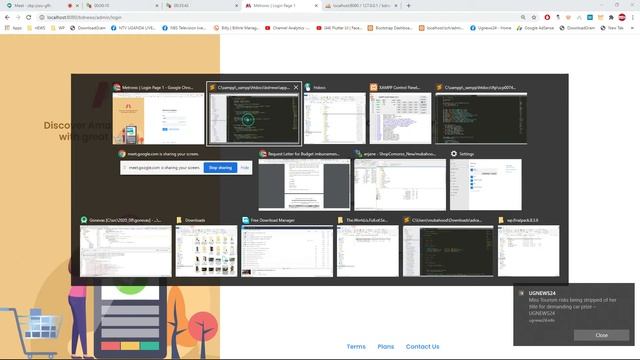Click the Free Download Manager icon in task switcher
This screenshot has height=360, width=640.
pyautogui.click(x=245, y=220)
